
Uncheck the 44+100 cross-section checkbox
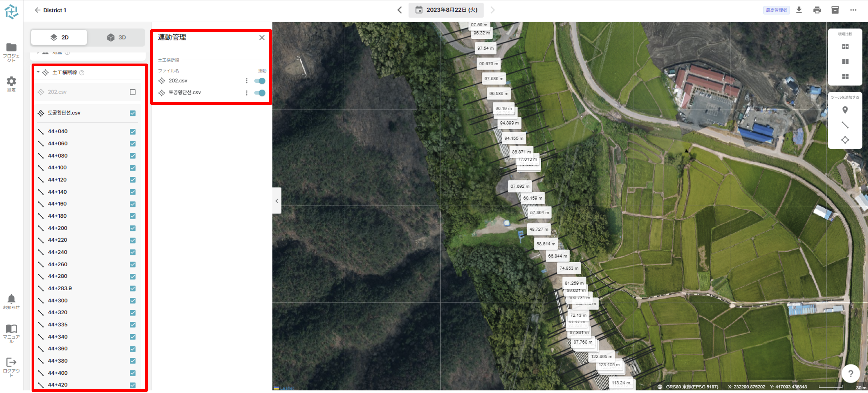click(133, 168)
